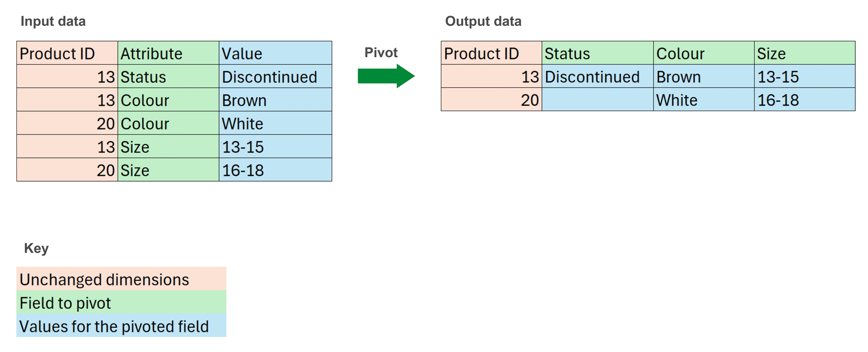Viewport: 868px width, 352px height.
Task: Click the empty Status cell for product 20
Action: coord(597,100)
